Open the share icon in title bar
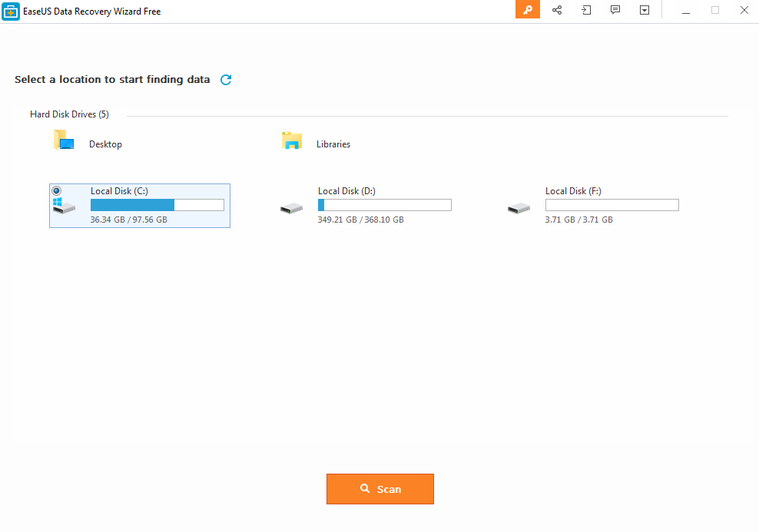Viewport: 759px width, 532px height. click(557, 10)
